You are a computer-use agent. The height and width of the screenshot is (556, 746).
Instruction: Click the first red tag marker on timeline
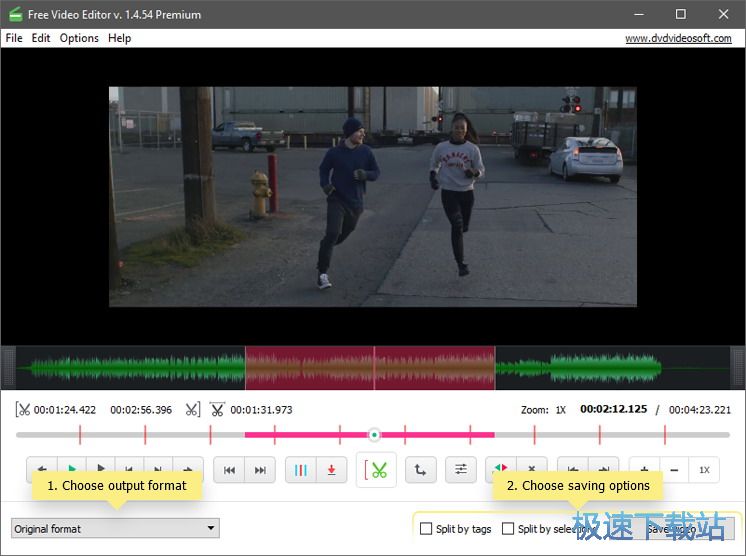click(x=80, y=435)
